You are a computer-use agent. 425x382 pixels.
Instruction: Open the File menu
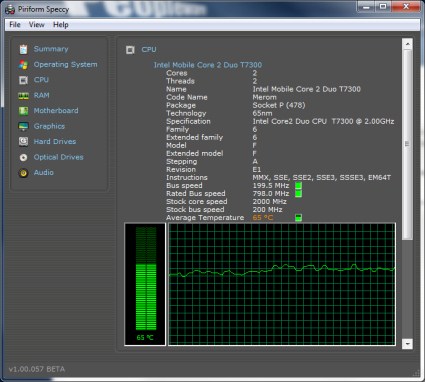point(15,25)
